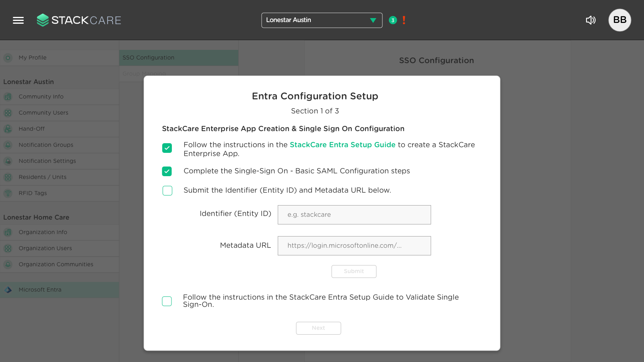Open the StackCare Entra Setup Guide link
The height and width of the screenshot is (362, 644).
[343, 145]
